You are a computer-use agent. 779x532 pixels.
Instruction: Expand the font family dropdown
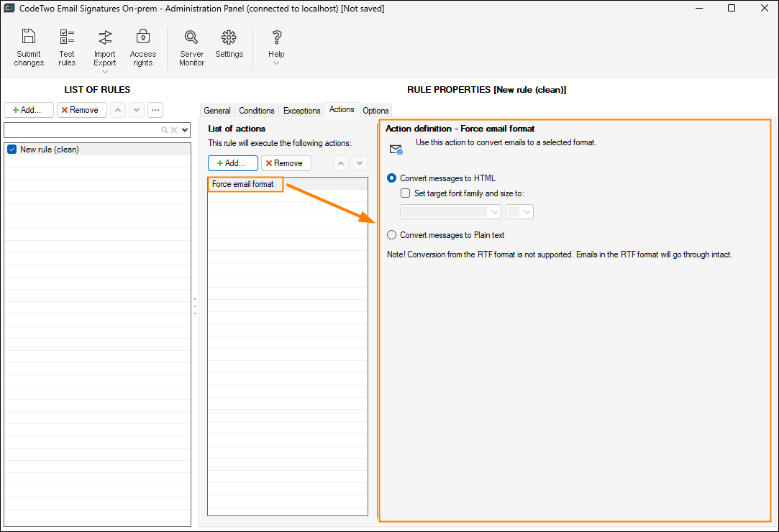[x=494, y=212]
